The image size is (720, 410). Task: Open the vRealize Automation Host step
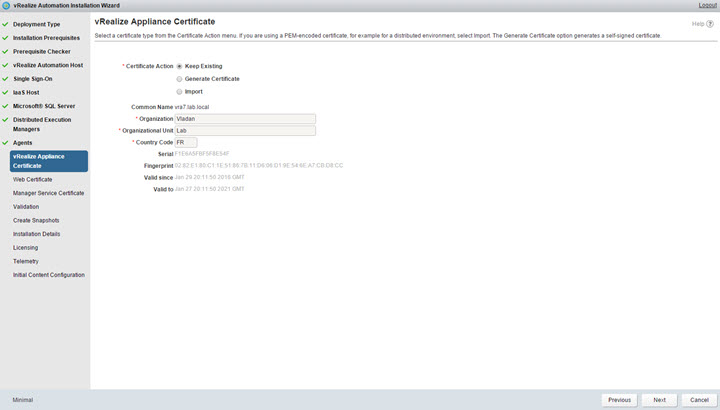(48, 65)
